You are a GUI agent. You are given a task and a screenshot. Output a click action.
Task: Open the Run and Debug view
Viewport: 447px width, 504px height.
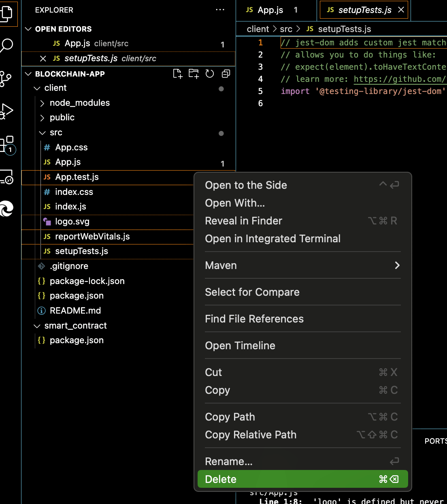pyautogui.click(x=6, y=111)
